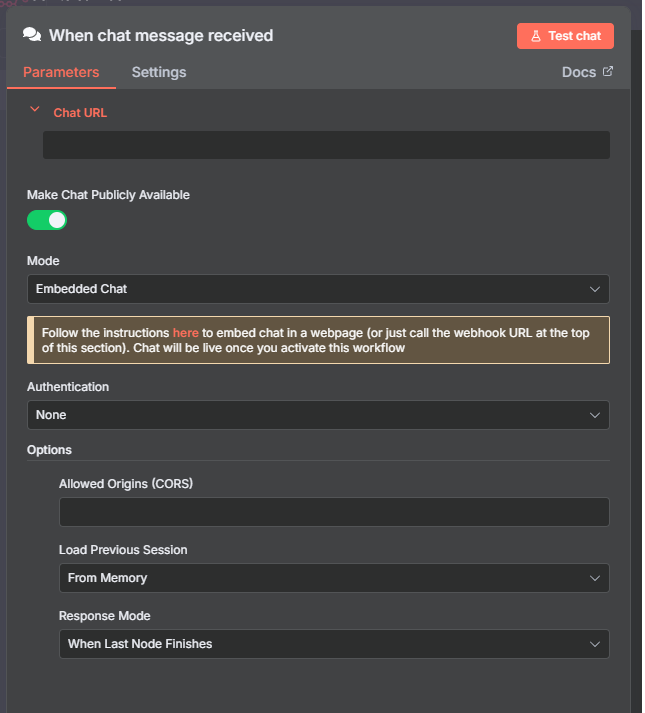Click the chat bubble icon in the header
This screenshot has height=713, width=645.
tap(32, 35)
